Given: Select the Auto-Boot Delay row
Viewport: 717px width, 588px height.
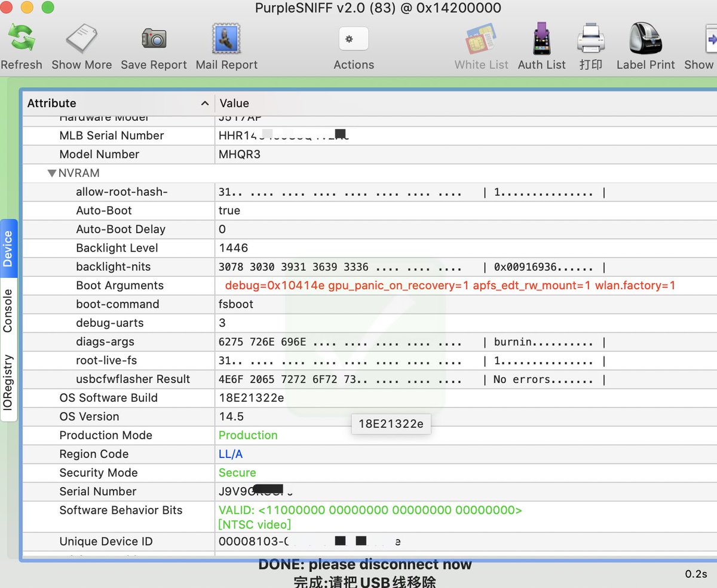Looking at the screenshot, I should tap(370, 229).
